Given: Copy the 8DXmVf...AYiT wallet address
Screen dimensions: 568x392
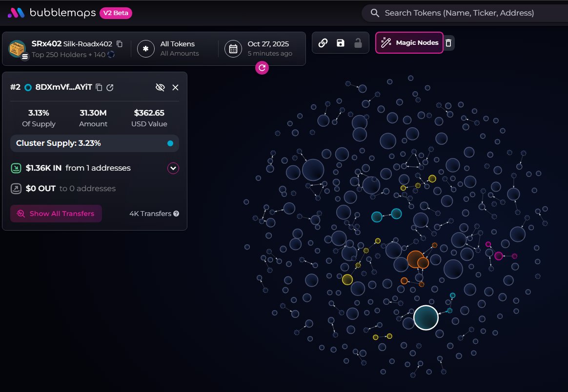Looking at the screenshot, I should (x=99, y=87).
